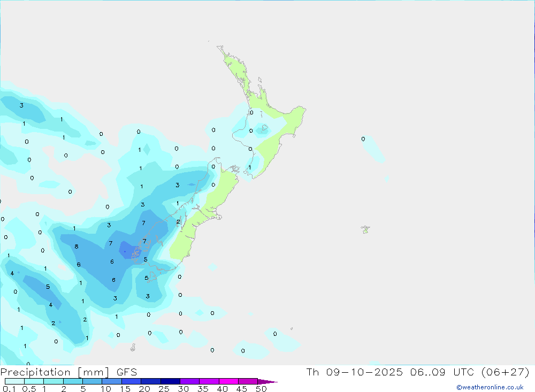Select the 1–2 mm legend swatch
The image size is (535, 392).
(53, 381)
